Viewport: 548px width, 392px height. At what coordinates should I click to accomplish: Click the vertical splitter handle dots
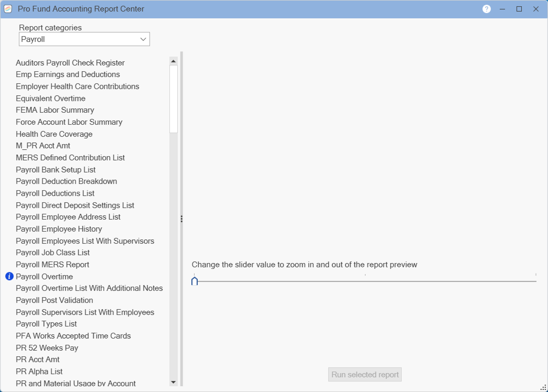(181, 219)
